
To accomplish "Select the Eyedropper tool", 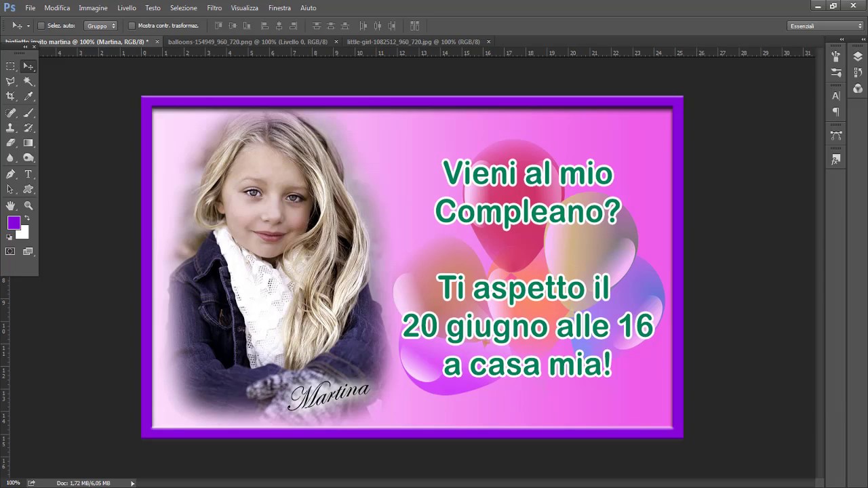I will 28,96.
